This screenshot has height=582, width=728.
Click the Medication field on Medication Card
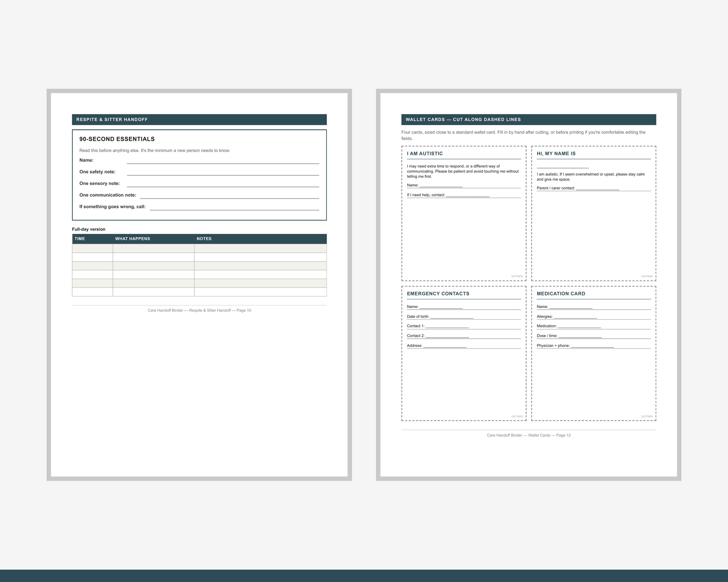pos(593,326)
